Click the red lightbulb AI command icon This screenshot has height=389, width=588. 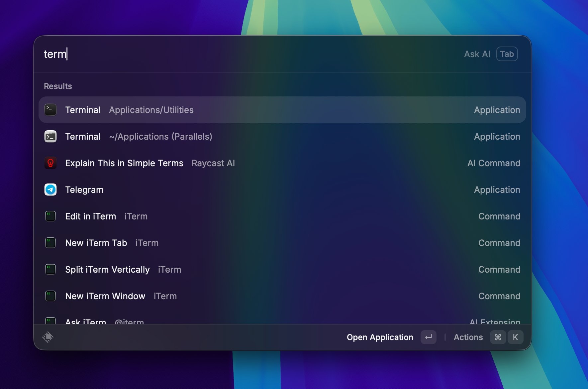pyautogui.click(x=50, y=163)
